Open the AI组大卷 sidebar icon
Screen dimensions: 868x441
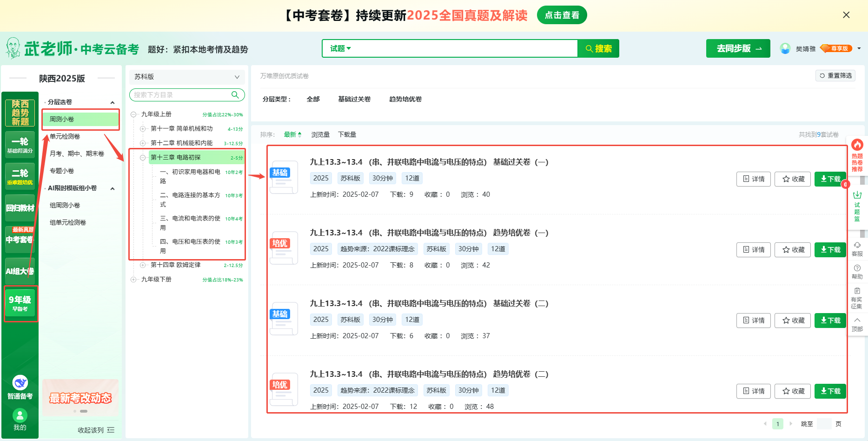(x=20, y=271)
